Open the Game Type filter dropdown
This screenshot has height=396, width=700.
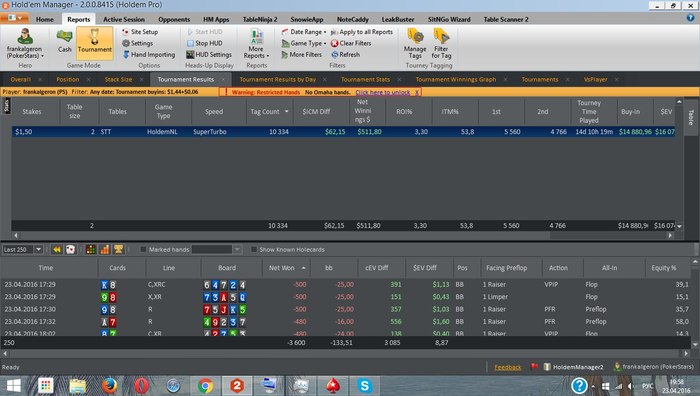[x=304, y=43]
